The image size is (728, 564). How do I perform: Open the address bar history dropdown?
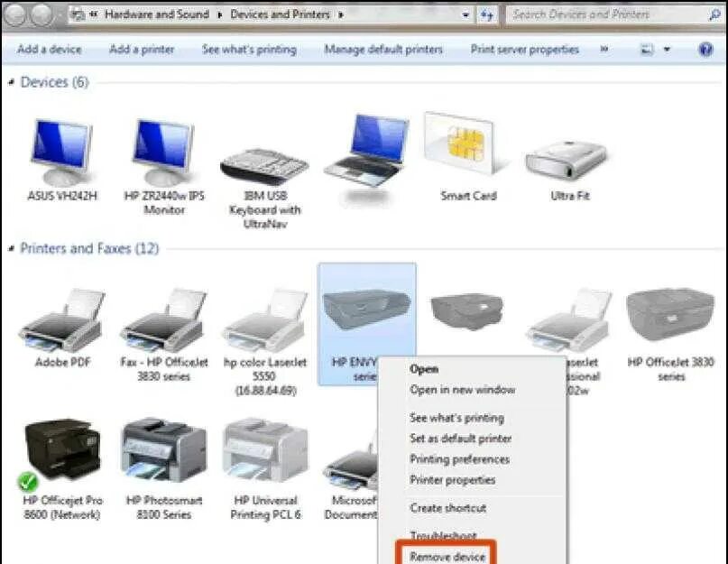(465, 14)
